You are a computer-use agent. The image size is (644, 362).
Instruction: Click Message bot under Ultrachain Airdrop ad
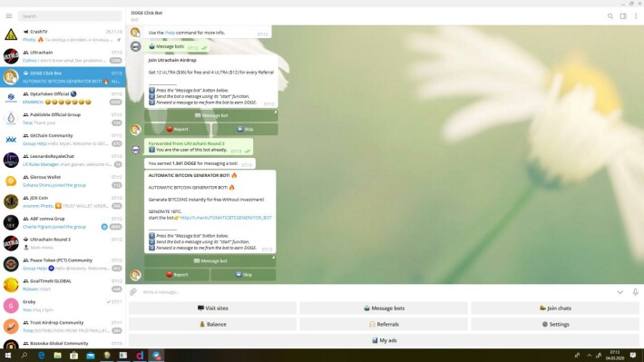point(210,115)
